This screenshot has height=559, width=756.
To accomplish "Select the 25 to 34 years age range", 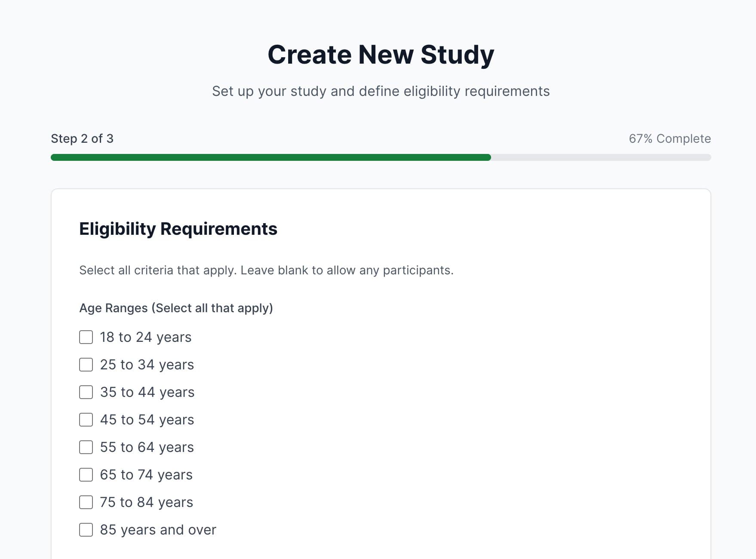I will (x=86, y=365).
